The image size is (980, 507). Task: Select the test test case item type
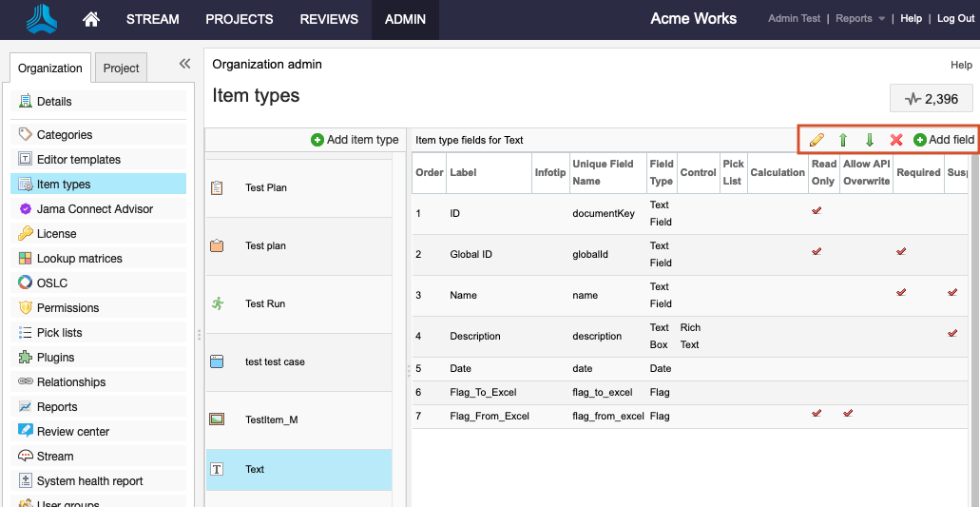[298, 362]
